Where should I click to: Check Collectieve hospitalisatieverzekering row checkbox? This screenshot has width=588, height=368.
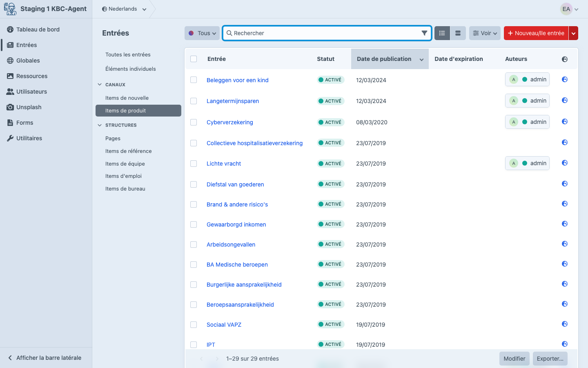click(194, 143)
